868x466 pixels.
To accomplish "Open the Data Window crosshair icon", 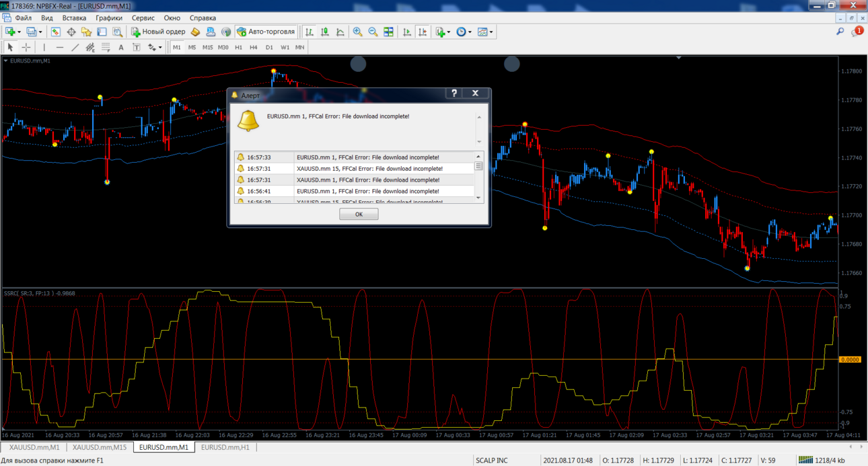I will coord(71,32).
